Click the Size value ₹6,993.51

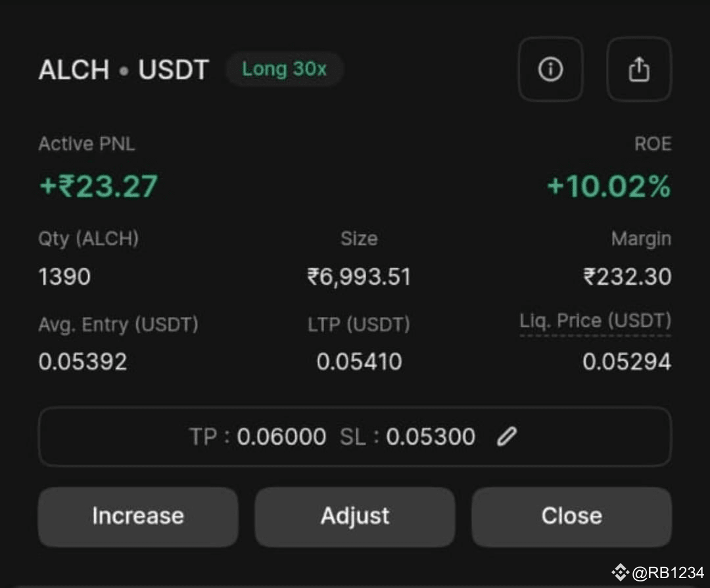tap(360, 276)
